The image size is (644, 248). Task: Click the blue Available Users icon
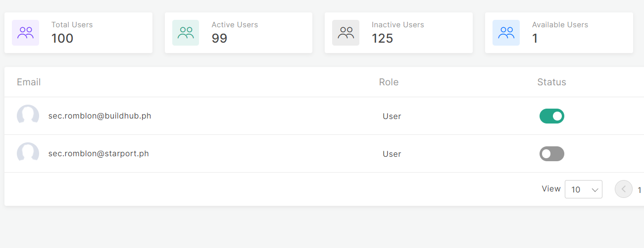coord(506,33)
